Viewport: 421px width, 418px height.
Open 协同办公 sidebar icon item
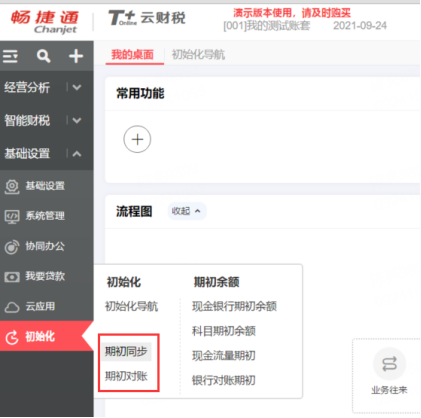coord(12,247)
